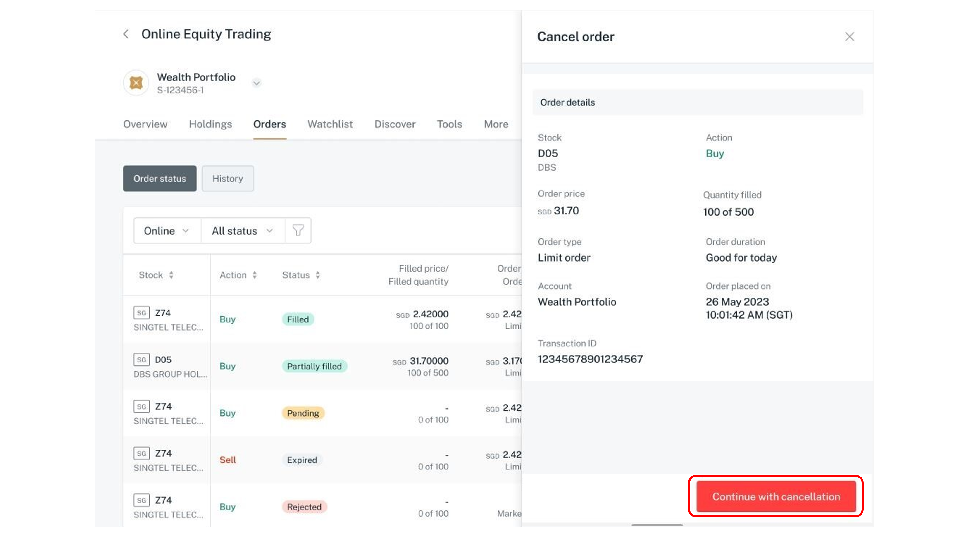This screenshot has width=972, height=560.
Task: Click the SG badge on the Pending Z74 row
Action: click(141, 406)
